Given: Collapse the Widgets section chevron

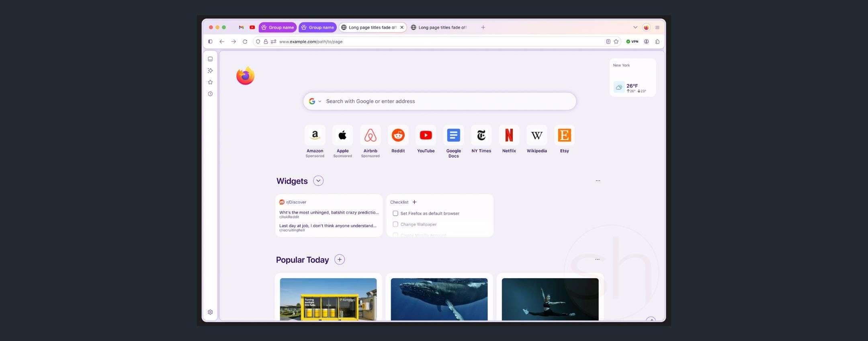Looking at the screenshot, I should tap(318, 181).
